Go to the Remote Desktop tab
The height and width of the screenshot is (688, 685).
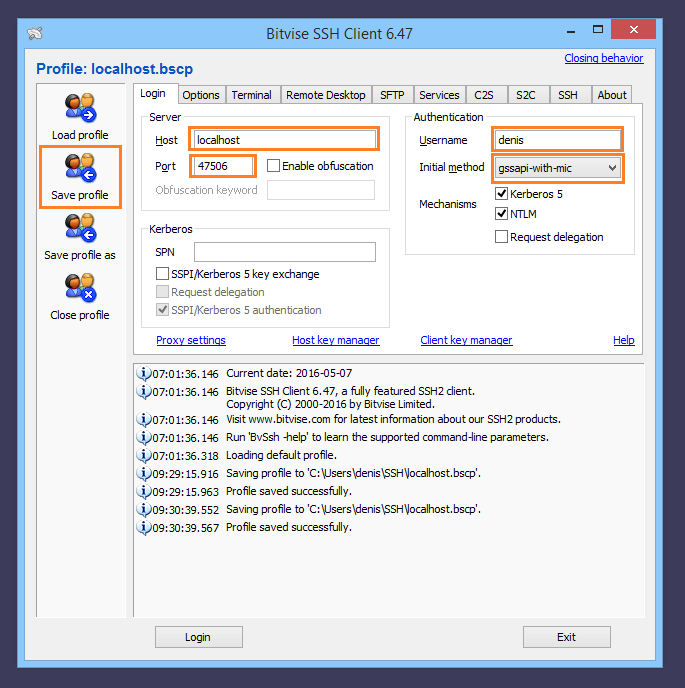[x=326, y=95]
